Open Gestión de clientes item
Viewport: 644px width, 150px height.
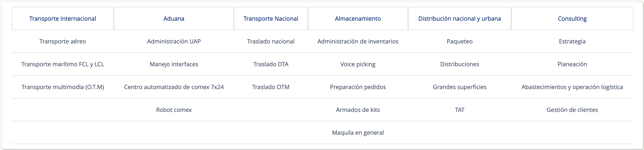(572, 110)
